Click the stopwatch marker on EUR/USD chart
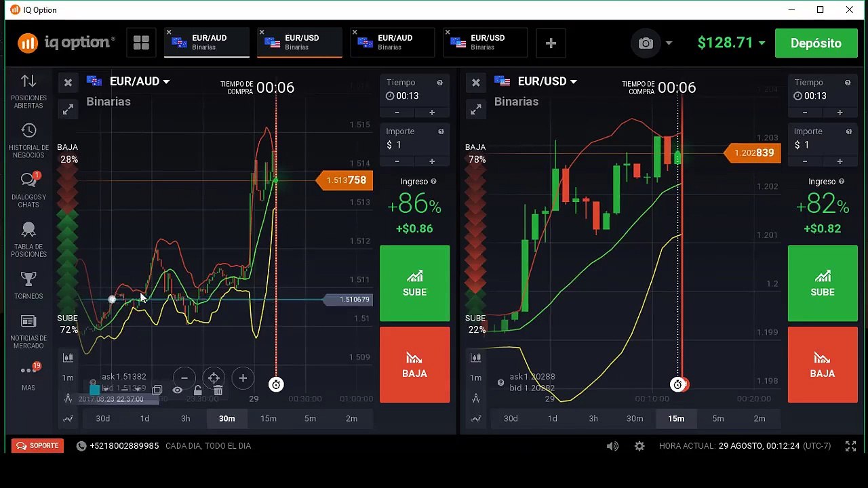The width and height of the screenshot is (868, 488). tap(677, 385)
